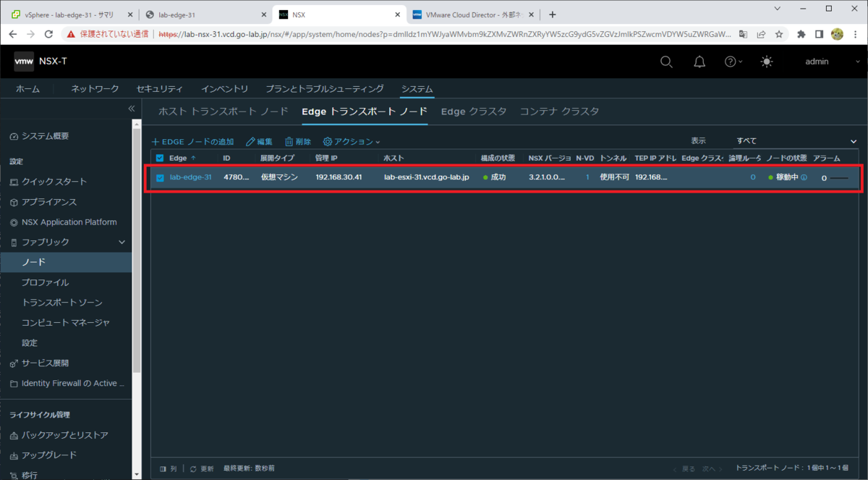Screen dimensions: 868x480
Task: Click the 稼動中 info icon
Action: click(804, 177)
